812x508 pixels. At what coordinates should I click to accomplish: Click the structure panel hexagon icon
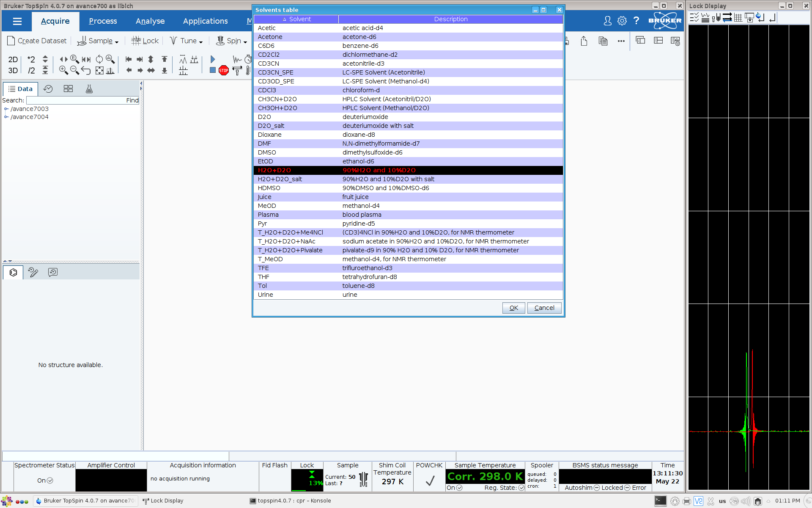click(13, 272)
